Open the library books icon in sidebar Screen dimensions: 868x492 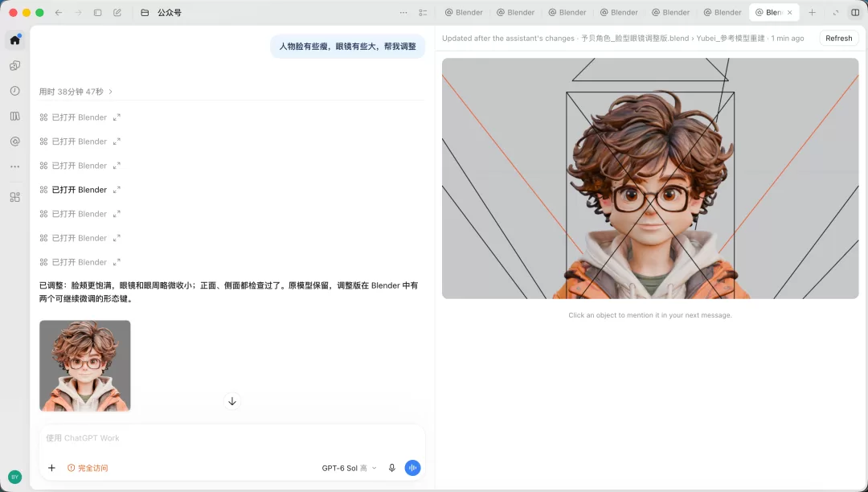(15, 117)
